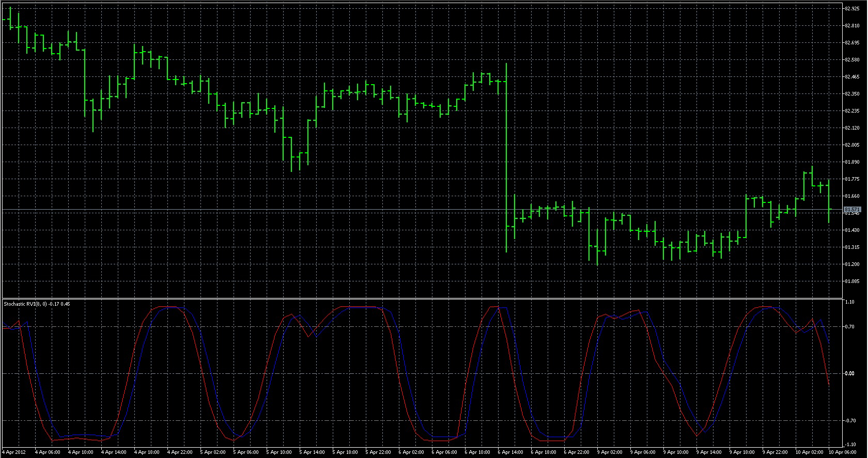The image size is (868, 458).
Task: Select the horizontal current price line
Action: (x=422, y=210)
